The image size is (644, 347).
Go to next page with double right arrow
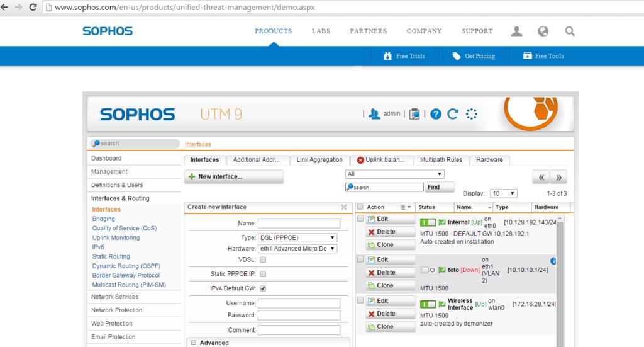(558, 177)
